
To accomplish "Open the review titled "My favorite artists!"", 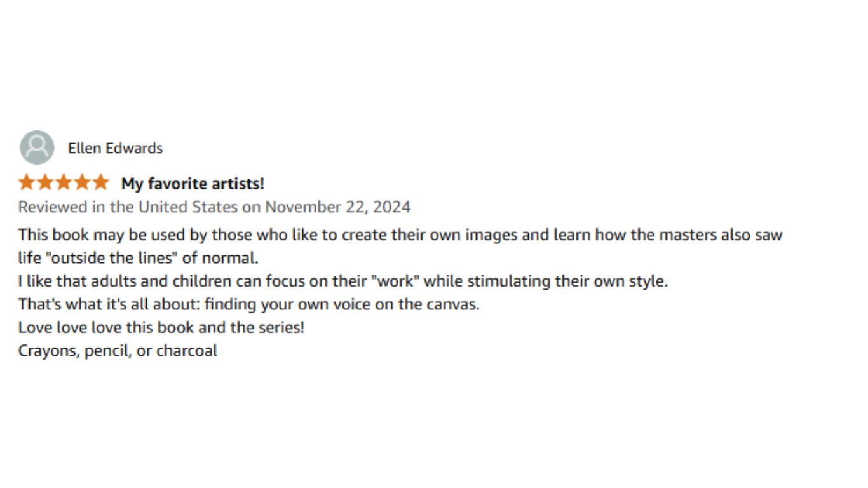I will tap(193, 184).
